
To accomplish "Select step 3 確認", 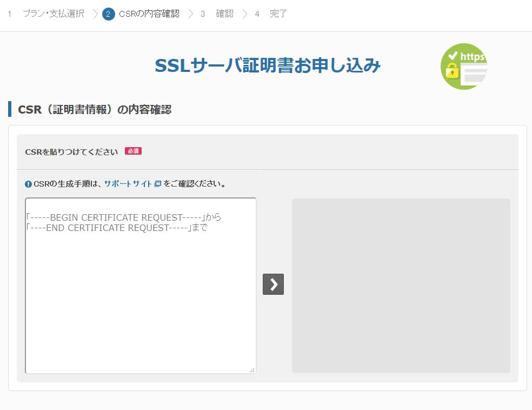I will [x=217, y=14].
